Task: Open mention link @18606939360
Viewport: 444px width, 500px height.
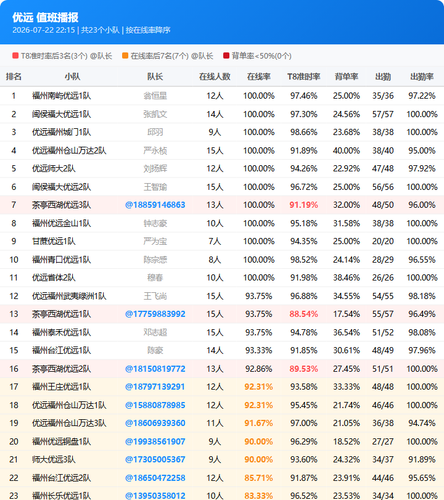Action: (x=155, y=423)
